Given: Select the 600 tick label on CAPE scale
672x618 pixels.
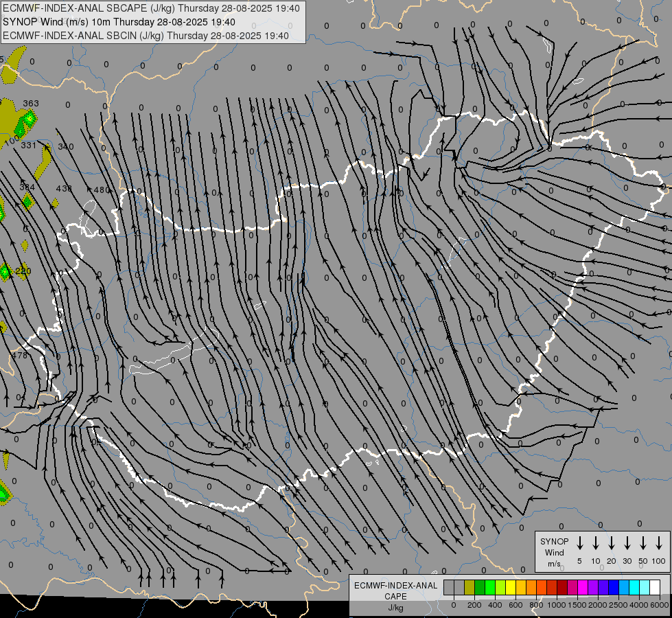Looking at the screenshot, I should point(515,605).
